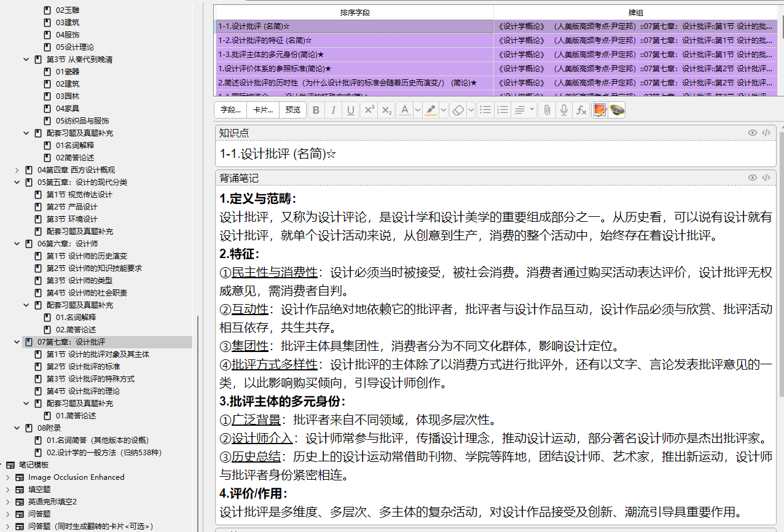This screenshot has width=784, height=532.
Task: Click the 预览 preview button
Action: 293,110
